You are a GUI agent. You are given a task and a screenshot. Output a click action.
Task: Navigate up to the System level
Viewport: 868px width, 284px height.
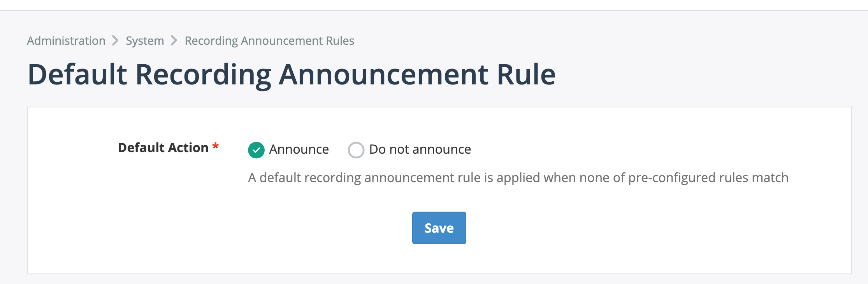pyautogui.click(x=145, y=41)
